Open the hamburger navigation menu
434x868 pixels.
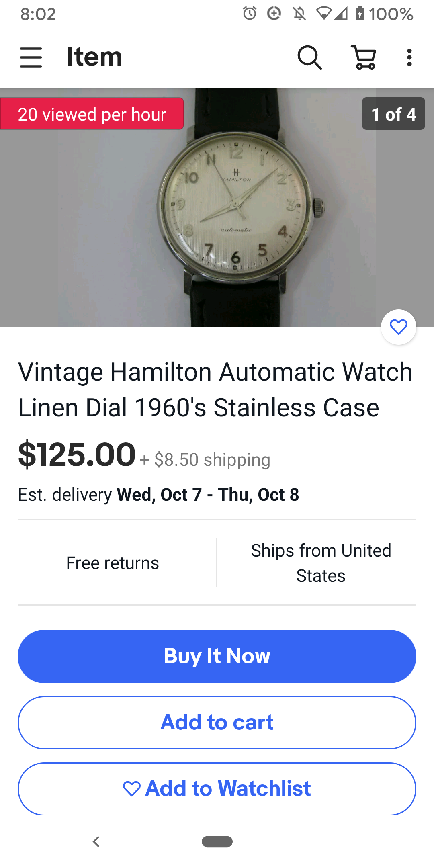31,57
